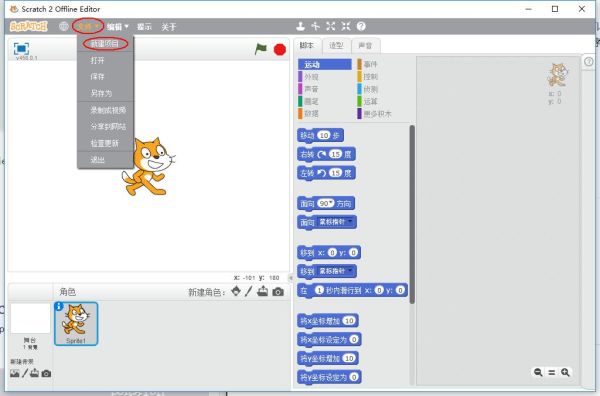Choose backdrop from library icon
This screenshot has height=396, width=600.
pos(15,373)
